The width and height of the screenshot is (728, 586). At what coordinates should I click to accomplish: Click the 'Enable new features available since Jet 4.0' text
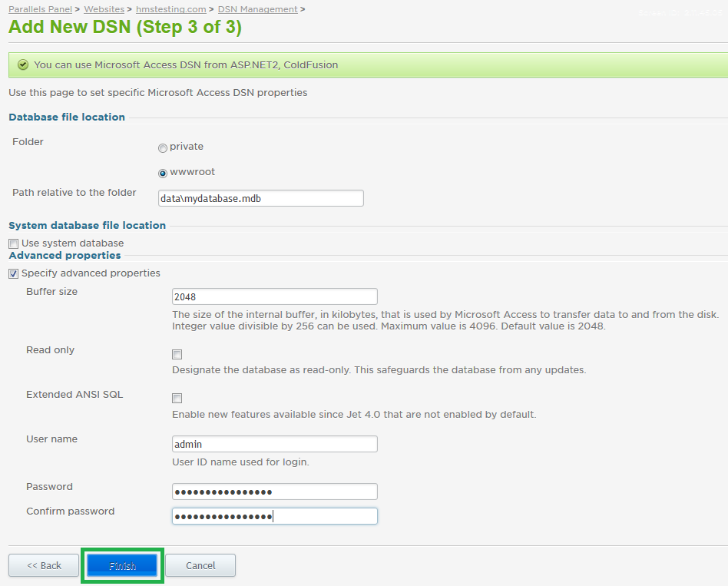pyautogui.click(x=354, y=414)
